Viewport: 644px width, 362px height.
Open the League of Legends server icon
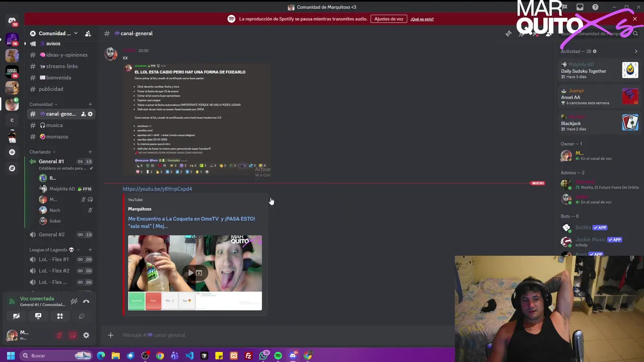pyautogui.click(x=12, y=72)
